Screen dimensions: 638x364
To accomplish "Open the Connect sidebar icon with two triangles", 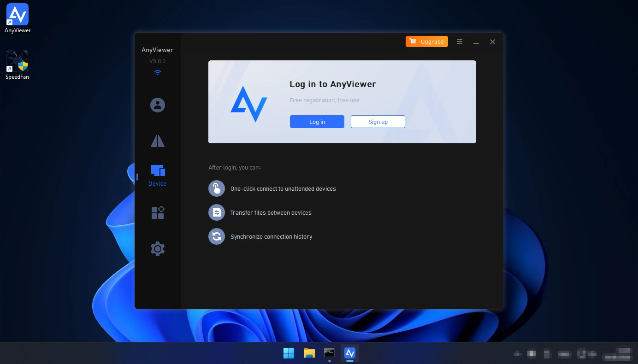I will pos(158,141).
